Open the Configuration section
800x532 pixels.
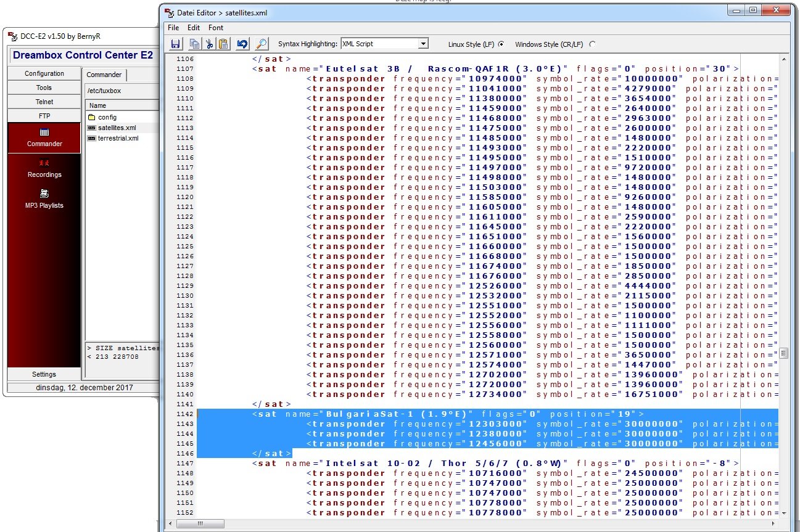pos(44,73)
